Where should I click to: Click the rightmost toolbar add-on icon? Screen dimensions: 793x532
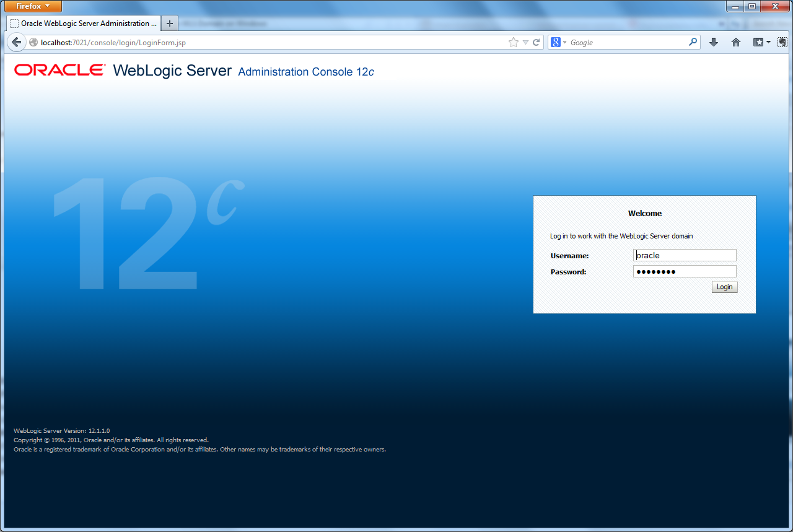pos(782,42)
